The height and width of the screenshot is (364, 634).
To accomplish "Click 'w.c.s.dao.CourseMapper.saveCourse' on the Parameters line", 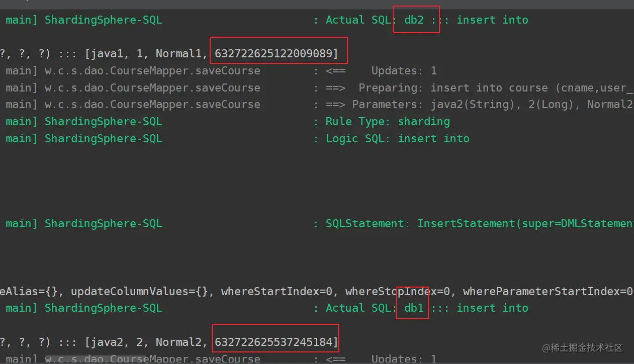I will (152, 105).
